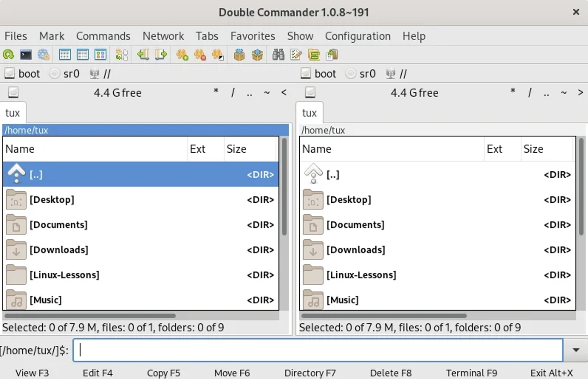Open Double Commander configuration options

point(43,55)
